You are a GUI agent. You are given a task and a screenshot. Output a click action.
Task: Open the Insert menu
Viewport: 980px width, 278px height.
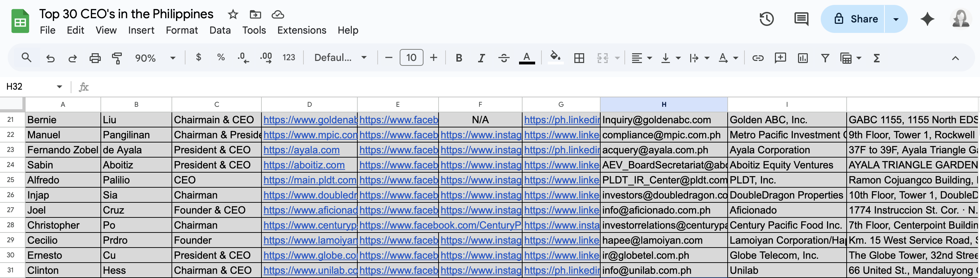[141, 30]
